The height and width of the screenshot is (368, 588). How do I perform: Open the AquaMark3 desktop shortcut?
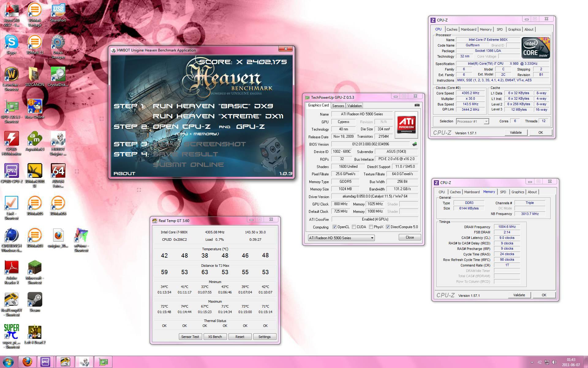pyautogui.click(x=35, y=141)
